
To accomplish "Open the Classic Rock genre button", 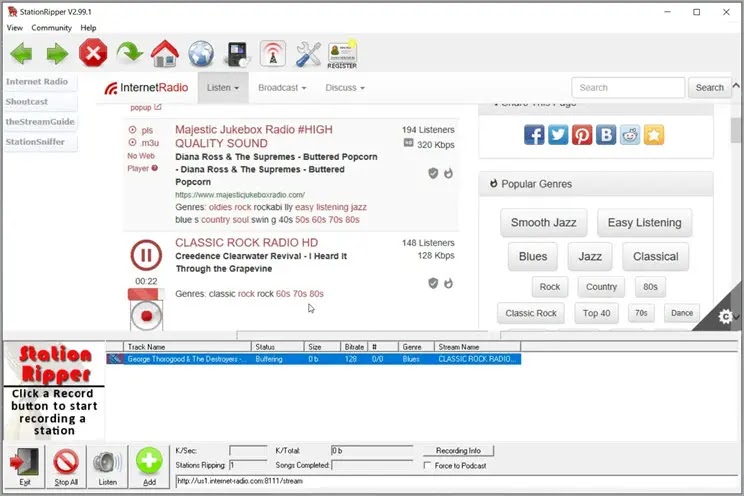I will (531, 313).
